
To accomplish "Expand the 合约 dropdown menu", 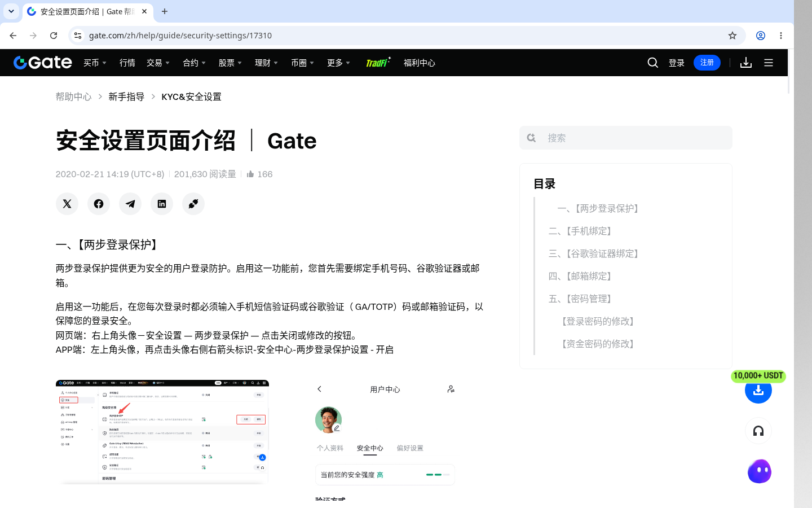I will pos(194,63).
